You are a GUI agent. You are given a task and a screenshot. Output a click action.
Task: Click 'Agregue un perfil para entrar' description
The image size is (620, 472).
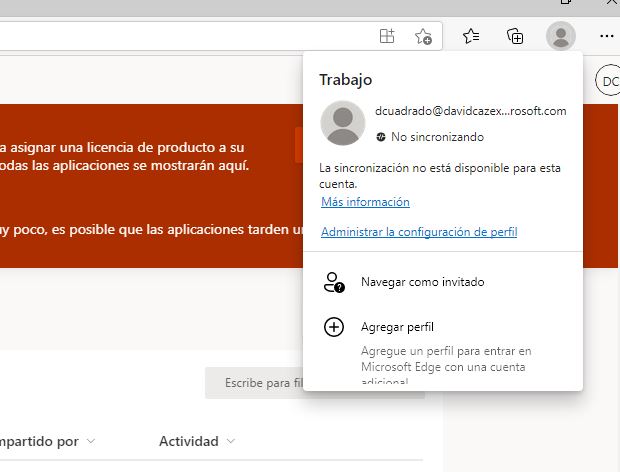point(446,364)
